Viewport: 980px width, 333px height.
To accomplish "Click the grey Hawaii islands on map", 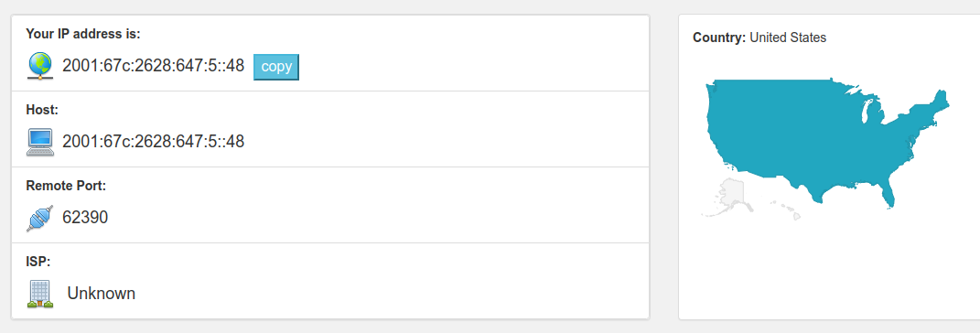I will pos(787,209).
